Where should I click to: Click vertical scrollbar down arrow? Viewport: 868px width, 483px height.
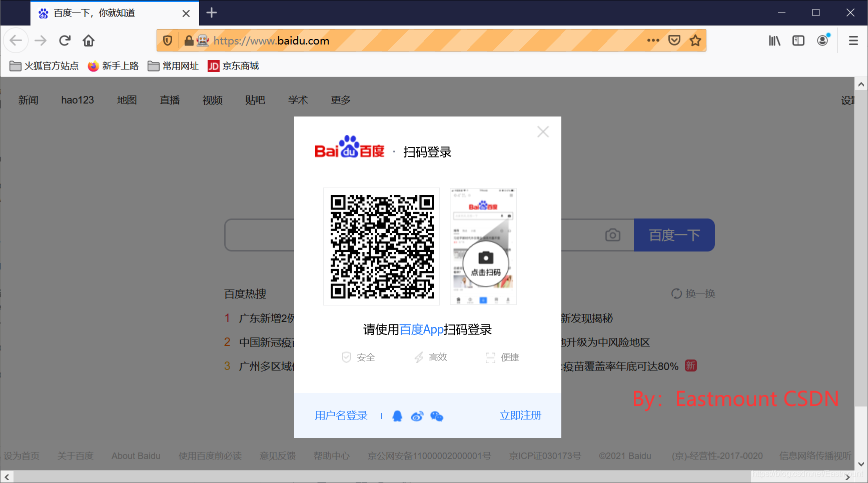861,464
